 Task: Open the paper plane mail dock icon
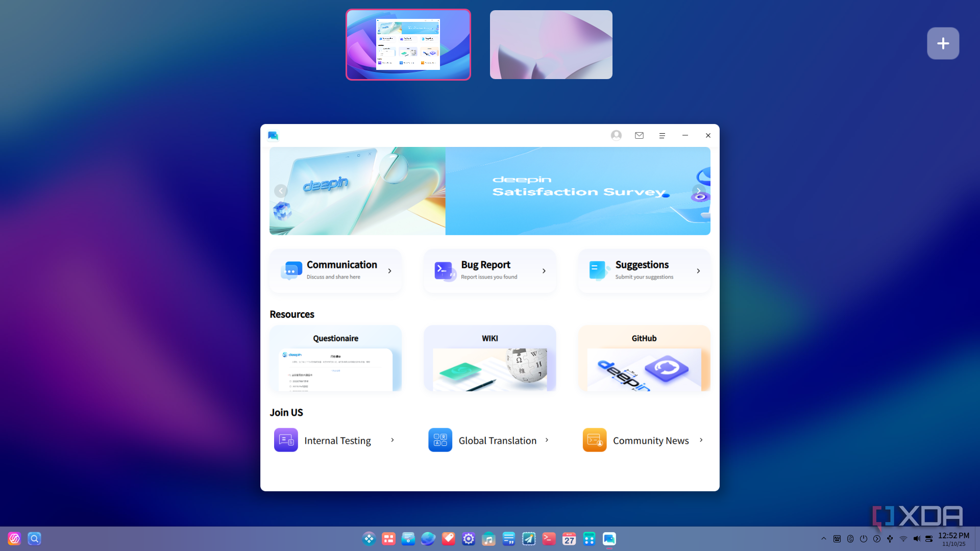(x=529, y=539)
